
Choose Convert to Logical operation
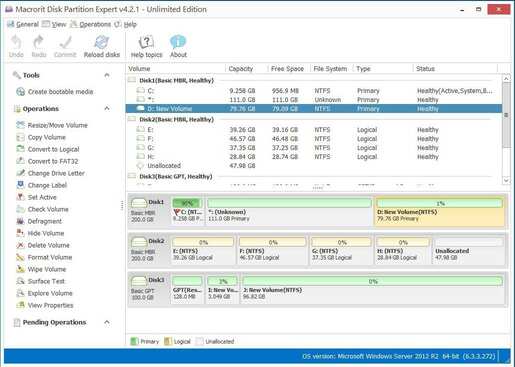tap(48, 149)
